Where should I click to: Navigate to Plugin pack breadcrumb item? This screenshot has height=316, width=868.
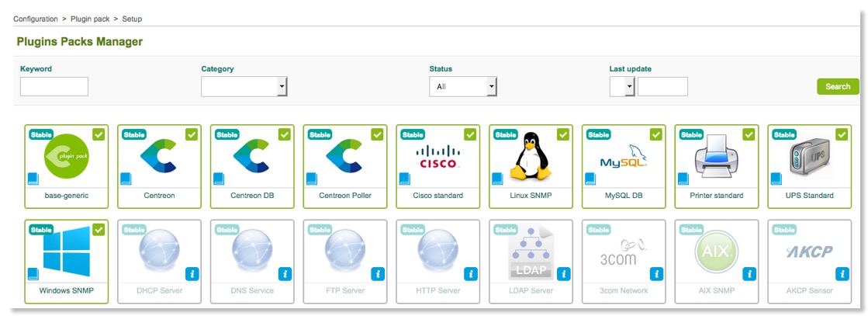coord(92,19)
